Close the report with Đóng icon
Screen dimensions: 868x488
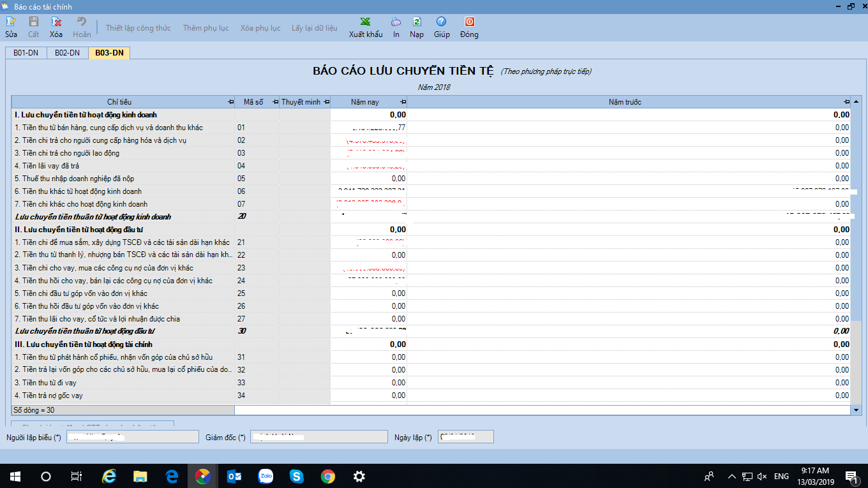tap(469, 22)
